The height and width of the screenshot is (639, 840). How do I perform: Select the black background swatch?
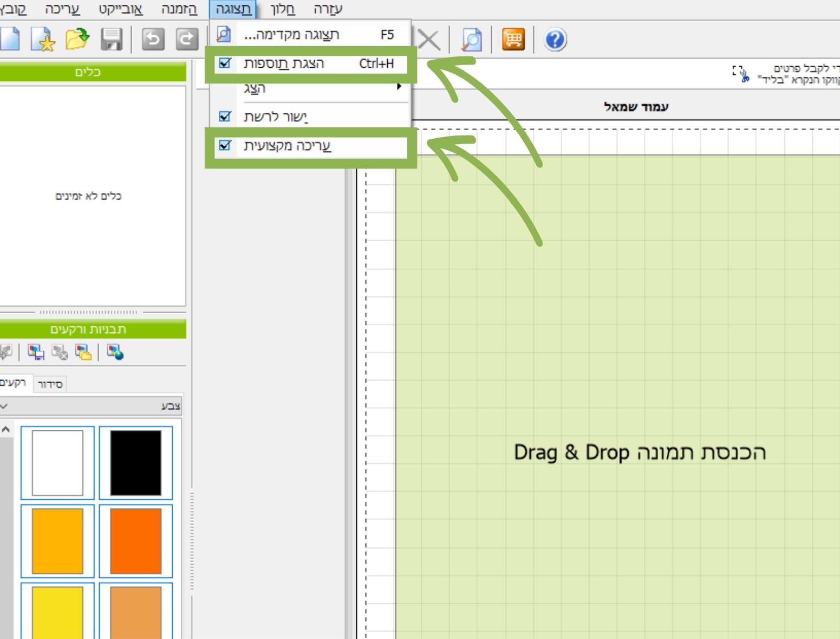point(135,463)
